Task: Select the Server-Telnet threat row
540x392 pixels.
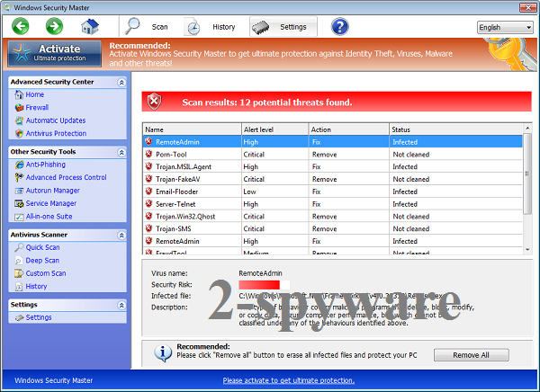Action: click(333, 204)
